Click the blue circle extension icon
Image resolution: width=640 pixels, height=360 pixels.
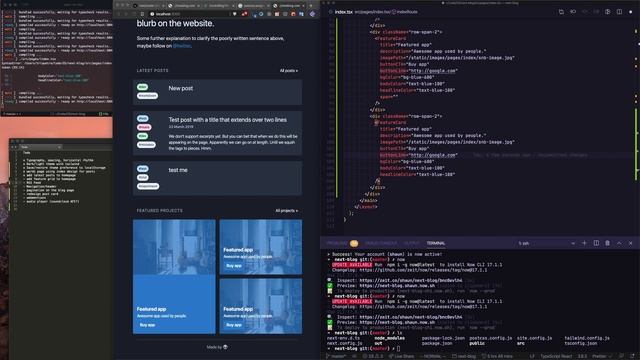(261, 14)
